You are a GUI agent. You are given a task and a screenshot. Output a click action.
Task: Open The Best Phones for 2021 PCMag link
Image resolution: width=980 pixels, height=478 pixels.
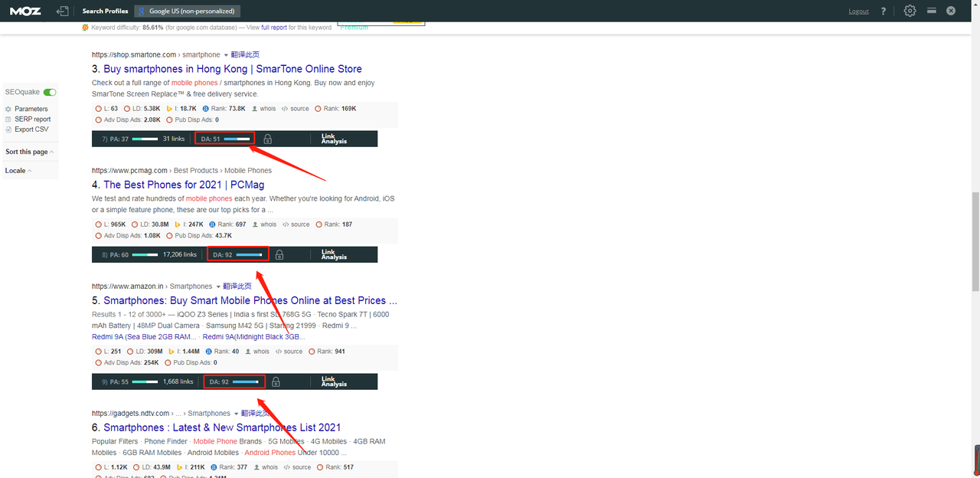(184, 185)
